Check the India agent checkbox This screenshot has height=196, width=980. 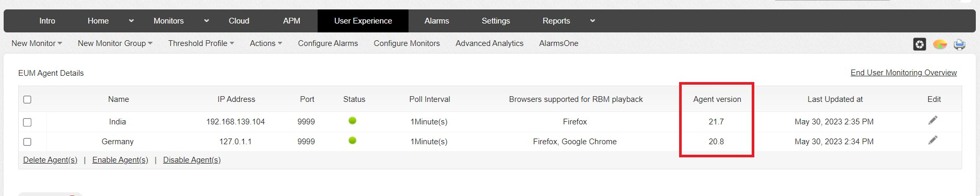[27, 122]
